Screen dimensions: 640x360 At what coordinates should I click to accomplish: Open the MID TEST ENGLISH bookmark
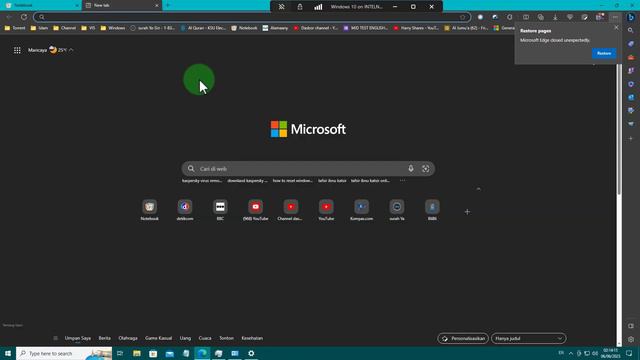click(x=366, y=28)
